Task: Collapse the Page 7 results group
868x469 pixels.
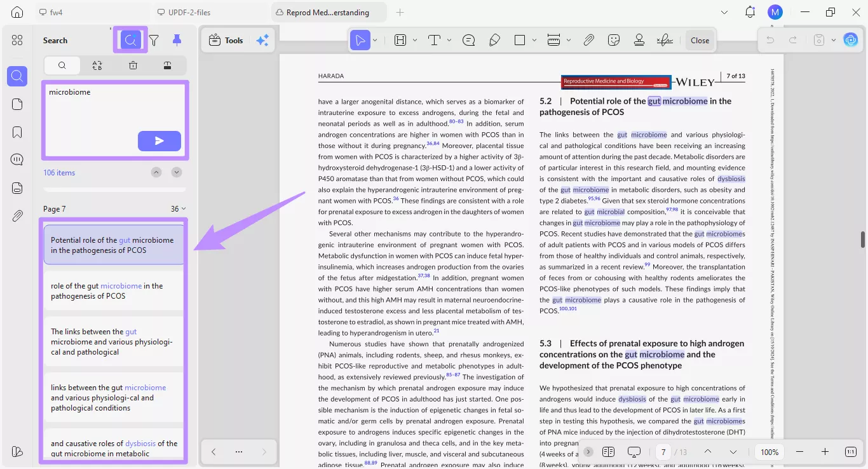Action: [184, 209]
